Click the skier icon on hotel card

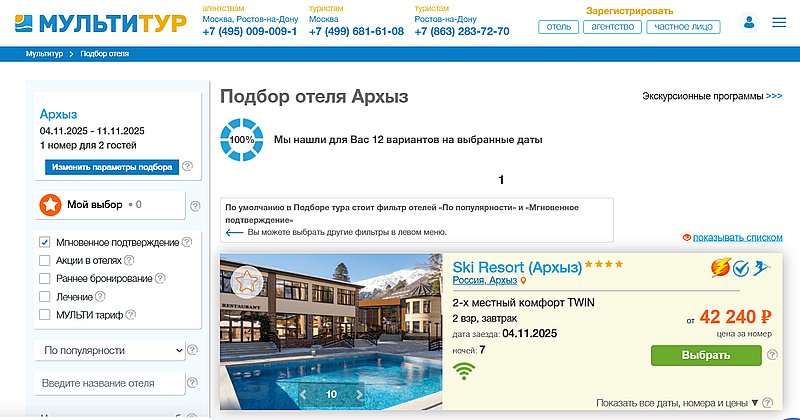[761, 268]
